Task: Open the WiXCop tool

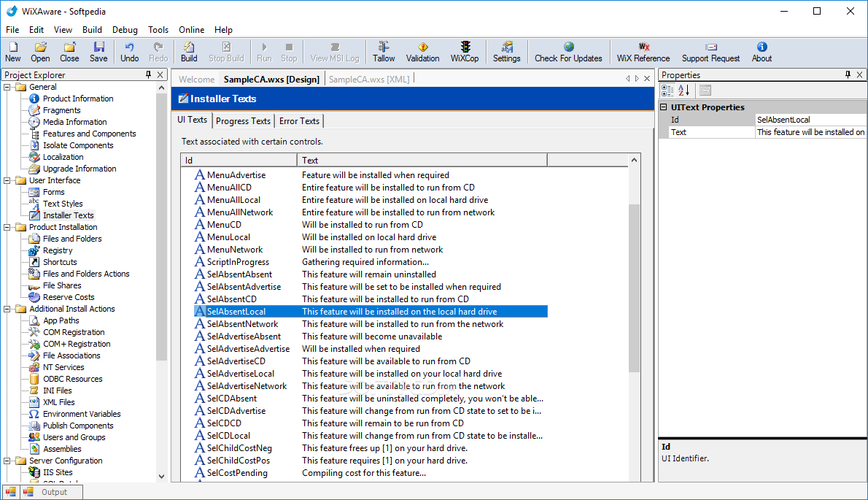Action: [465, 52]
